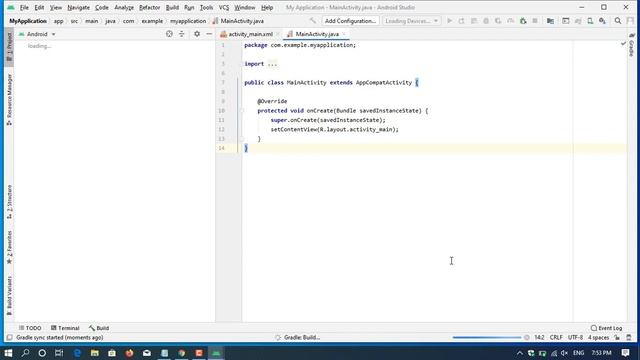Open the Build menu
640x360 pixels.
pos(172,7)
